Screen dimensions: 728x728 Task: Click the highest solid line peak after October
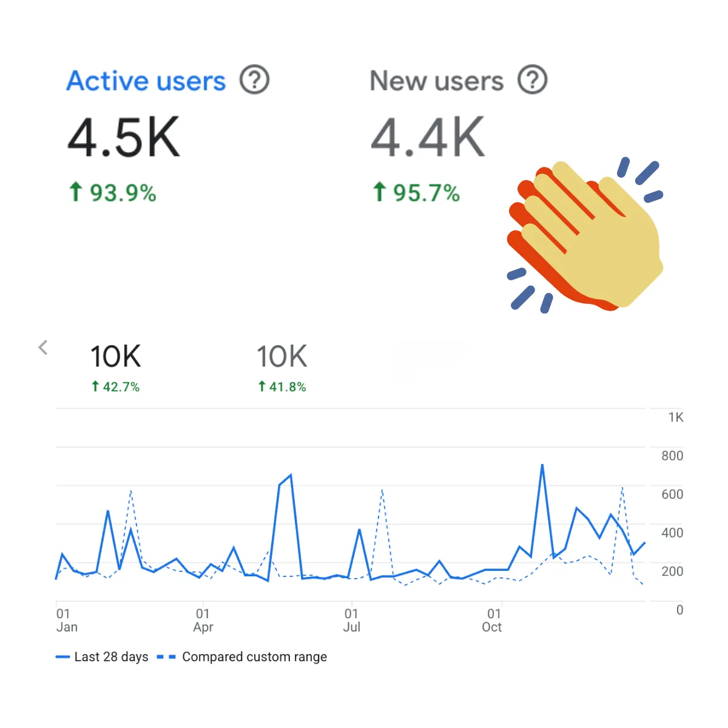click(542, 465)
